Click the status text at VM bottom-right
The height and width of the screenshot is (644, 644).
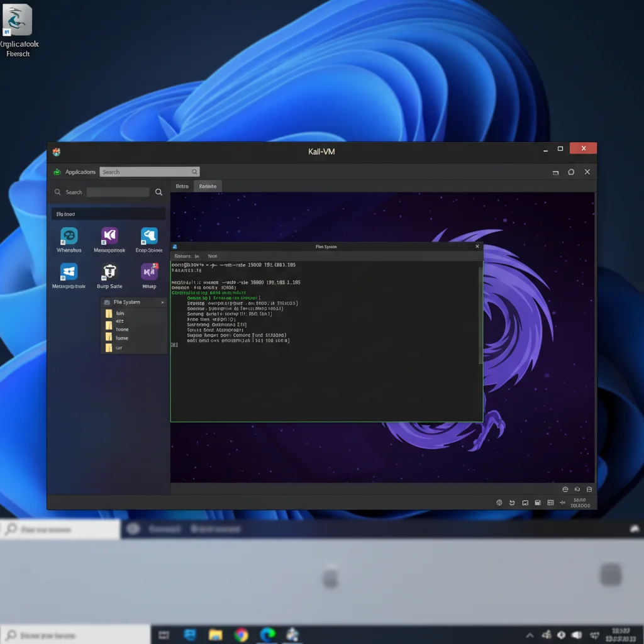[x=580, y=502]
